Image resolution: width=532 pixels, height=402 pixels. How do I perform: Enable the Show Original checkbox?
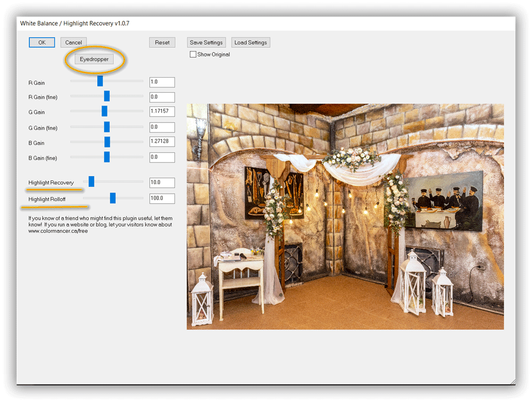(x=193, y=54)
